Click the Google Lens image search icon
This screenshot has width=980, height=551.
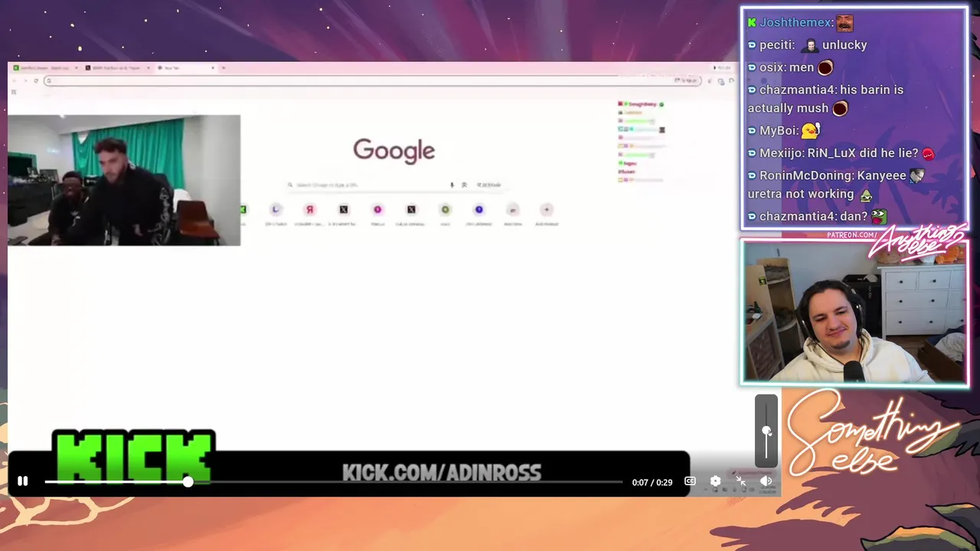(x=463, y=185)
